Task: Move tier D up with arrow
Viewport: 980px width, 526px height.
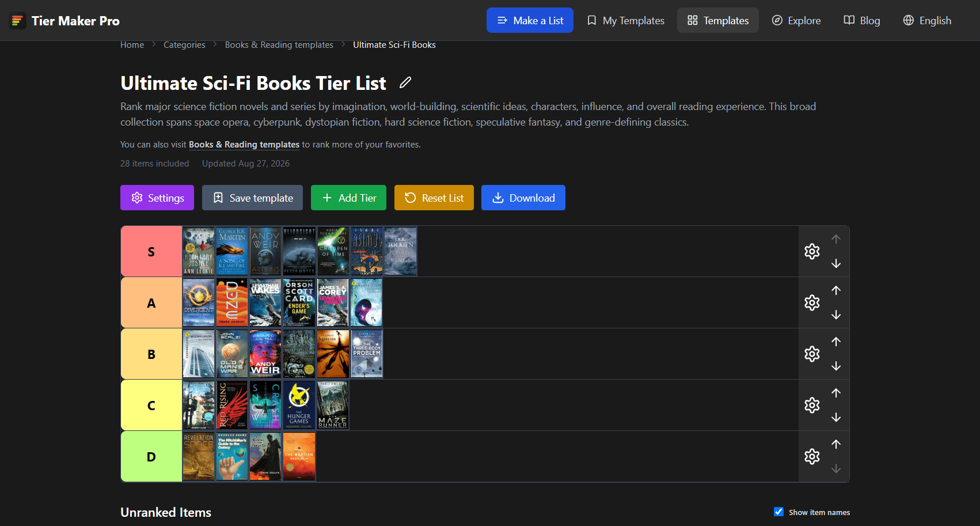Action: pos(836,444)
